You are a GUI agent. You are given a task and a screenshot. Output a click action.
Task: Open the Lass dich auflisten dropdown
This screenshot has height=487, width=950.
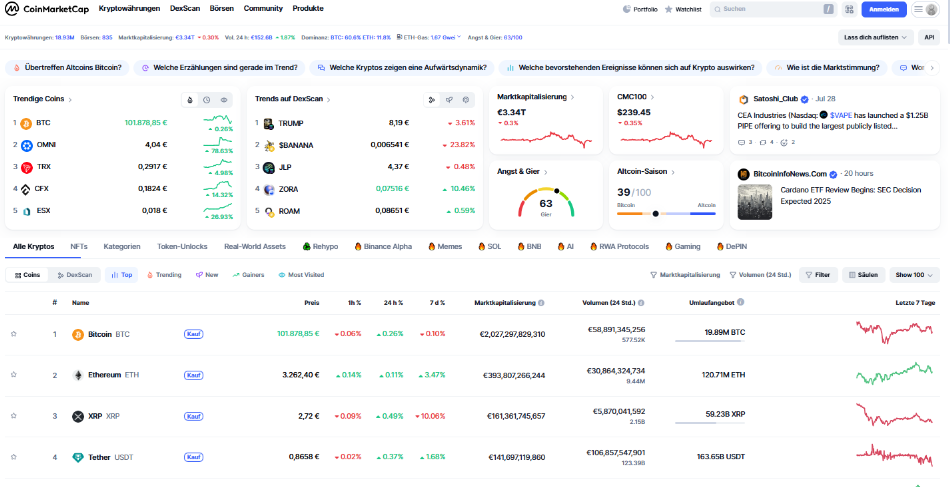click(876, 38)
